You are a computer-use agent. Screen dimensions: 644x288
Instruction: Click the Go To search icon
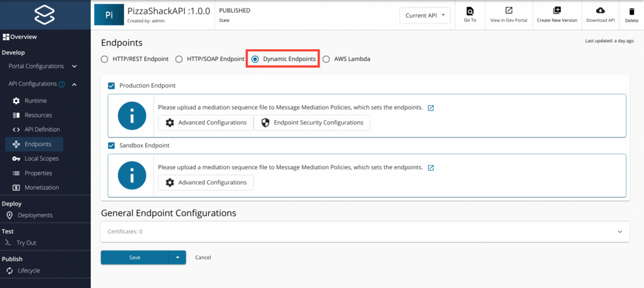click(x=470, y=11)
